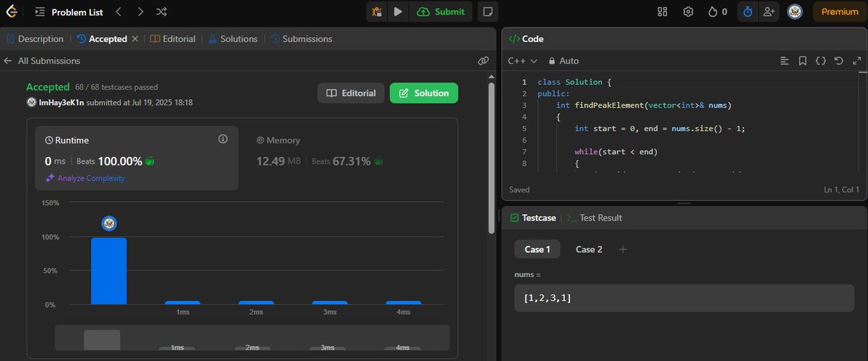Image resolution: width=868 pixels, height=361 pixels.
Task: Pick a random problem with shuffle icon
Action: [x=162, y=12]
